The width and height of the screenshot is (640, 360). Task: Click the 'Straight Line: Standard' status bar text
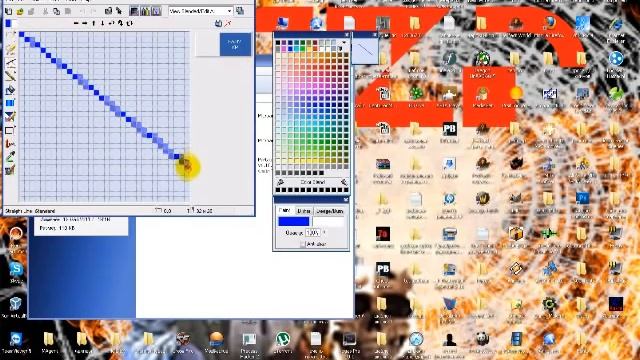[30, 211]
